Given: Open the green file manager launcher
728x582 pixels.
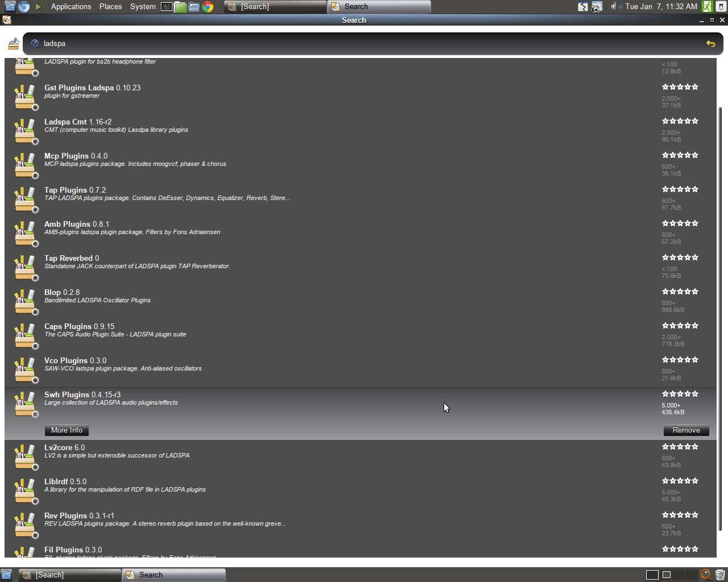Looking at the screenshot, I should [x=180, y=7].
